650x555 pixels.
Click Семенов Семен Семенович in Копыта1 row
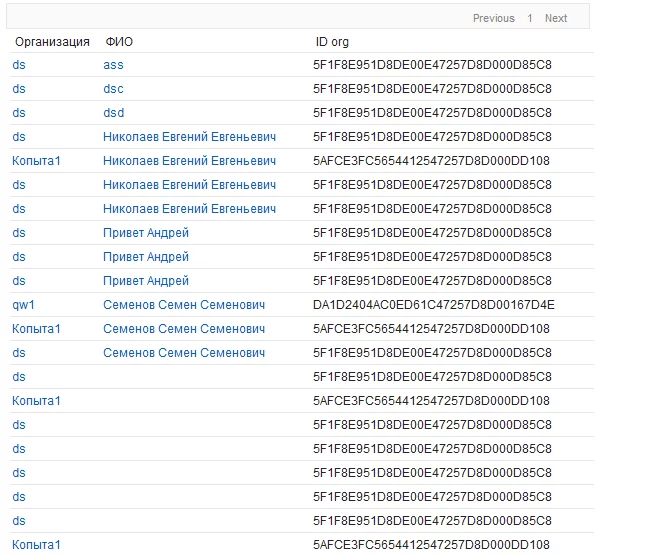(x=184, y=329)
